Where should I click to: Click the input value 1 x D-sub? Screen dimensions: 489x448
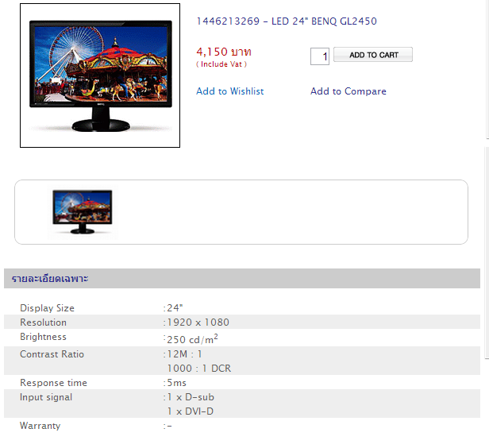pos(189,397)
